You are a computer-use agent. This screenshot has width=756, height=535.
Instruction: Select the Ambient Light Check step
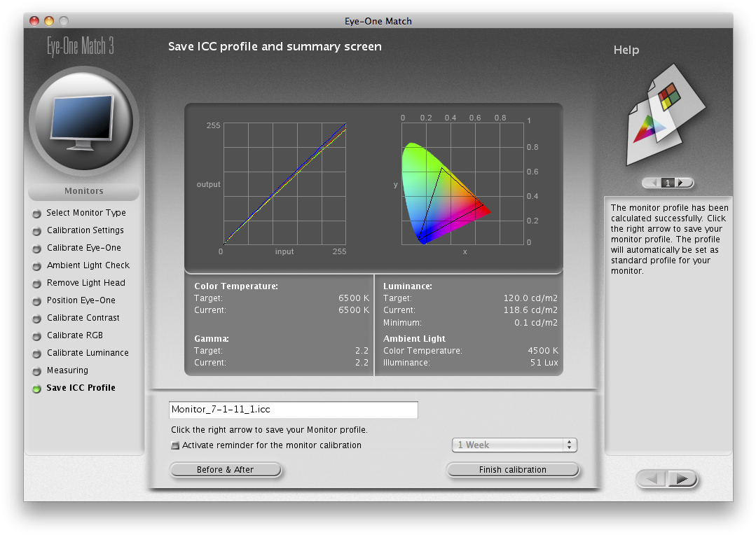click(x=88, y=265)
